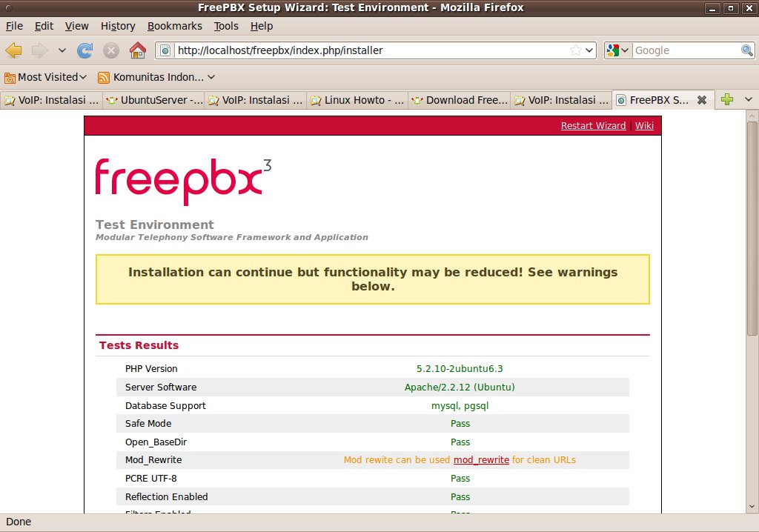Open the Tools menu
Image resolution: width=759 pixels, height=532 pixels.
(226, 26)
